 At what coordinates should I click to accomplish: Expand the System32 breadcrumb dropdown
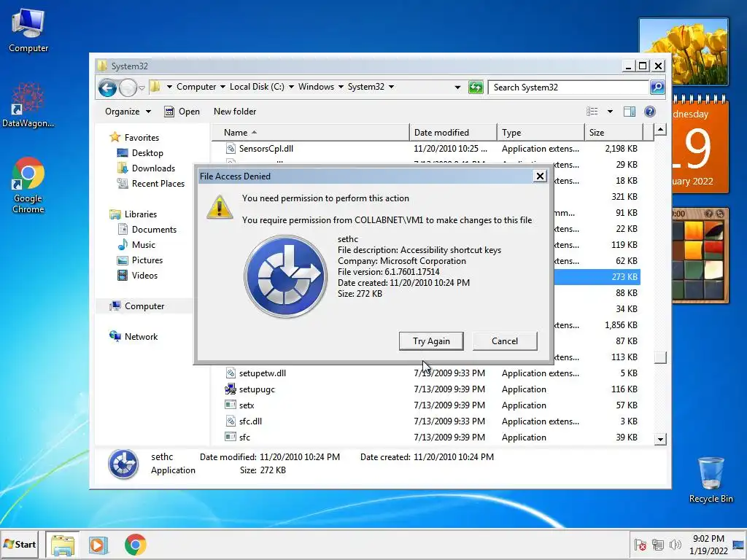pyautogui.click(x=391, y=87)
